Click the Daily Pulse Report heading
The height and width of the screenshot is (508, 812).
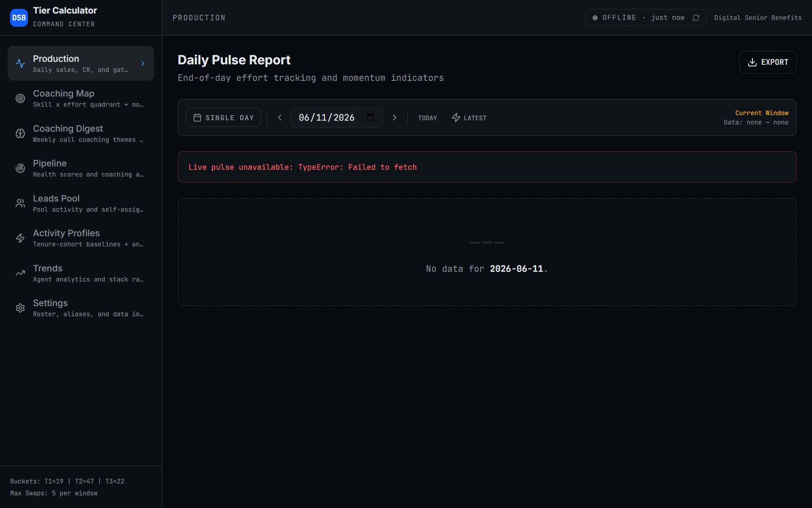234,60
